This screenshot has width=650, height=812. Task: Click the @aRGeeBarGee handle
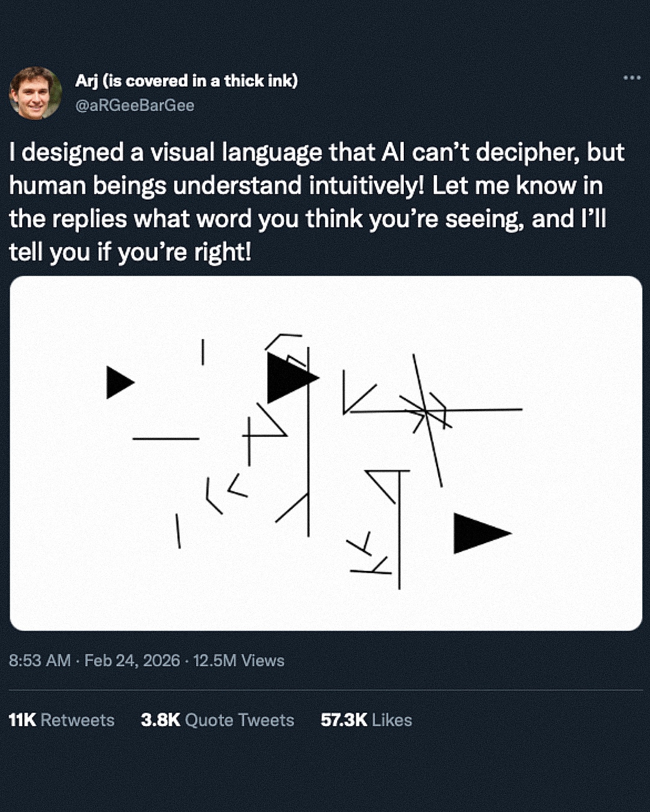pyautogui.click(x=135, y=105)
